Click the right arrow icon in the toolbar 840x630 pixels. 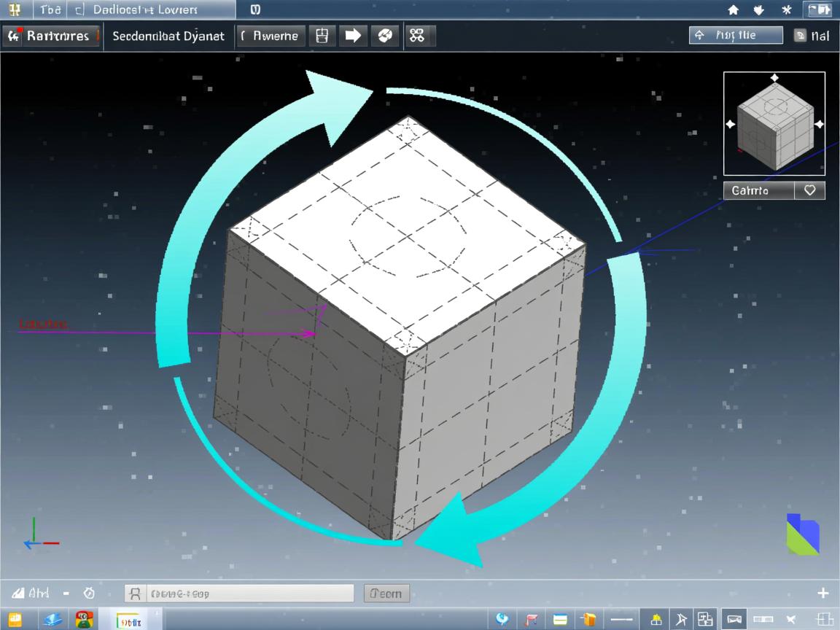point(353,36)
